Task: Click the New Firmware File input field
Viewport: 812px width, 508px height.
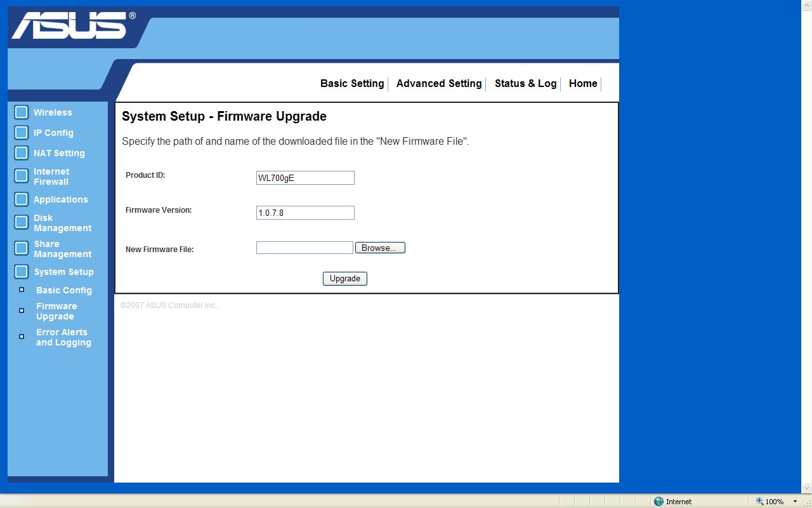Action: click(x=304, y=248)
